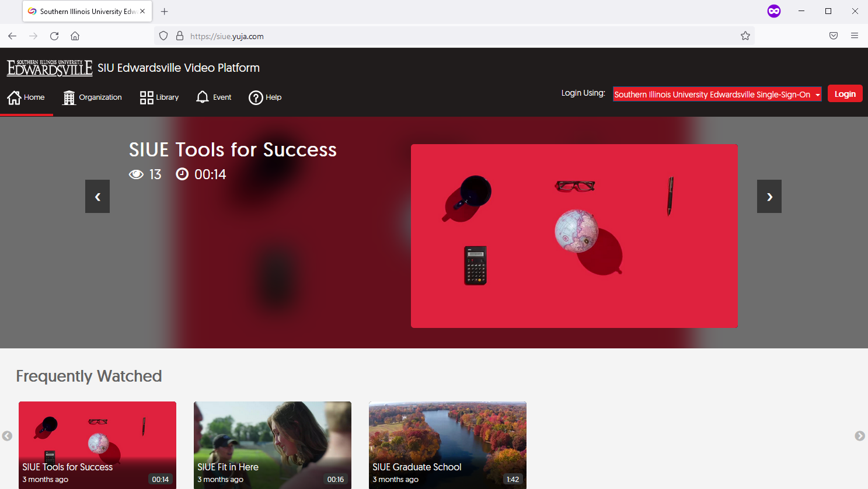The image size is (868, 489).
Task: Open a new browser tab
Action: (x=165, y=12)
